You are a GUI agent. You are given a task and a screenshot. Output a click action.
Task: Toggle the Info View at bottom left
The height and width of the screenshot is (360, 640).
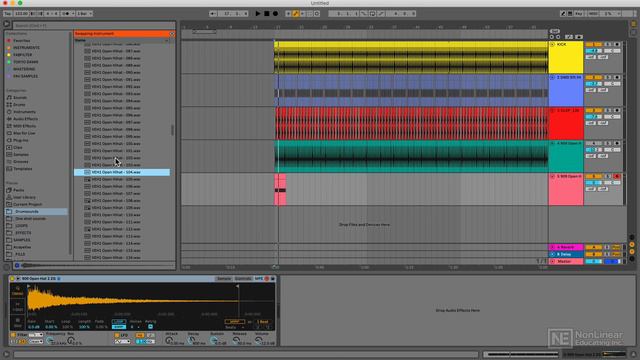[6, 354]
